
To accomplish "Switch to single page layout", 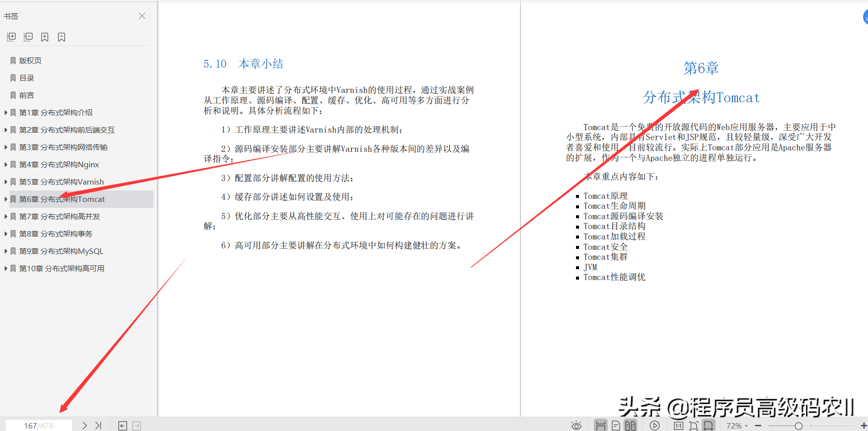I will coord(616,426).
